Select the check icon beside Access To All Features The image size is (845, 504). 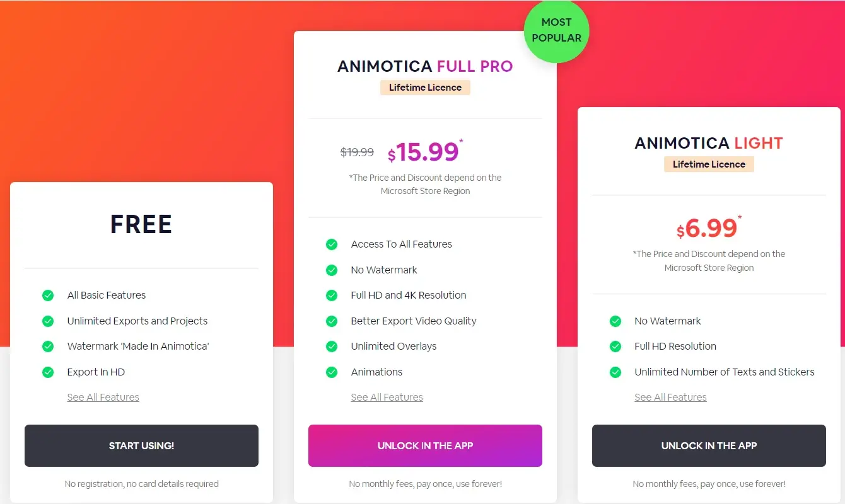[332, 244]
